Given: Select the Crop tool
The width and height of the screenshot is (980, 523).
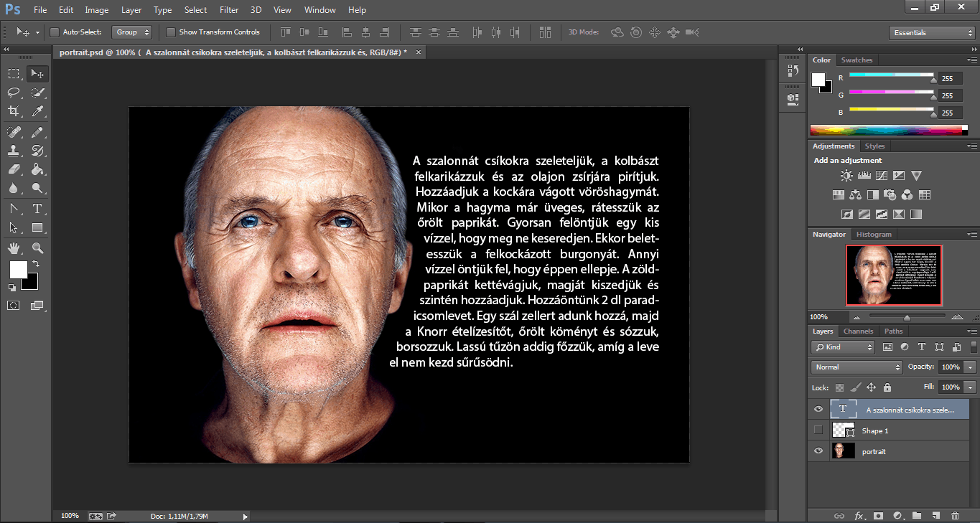Looking at the screenshot, I should [x=14, y=111].
